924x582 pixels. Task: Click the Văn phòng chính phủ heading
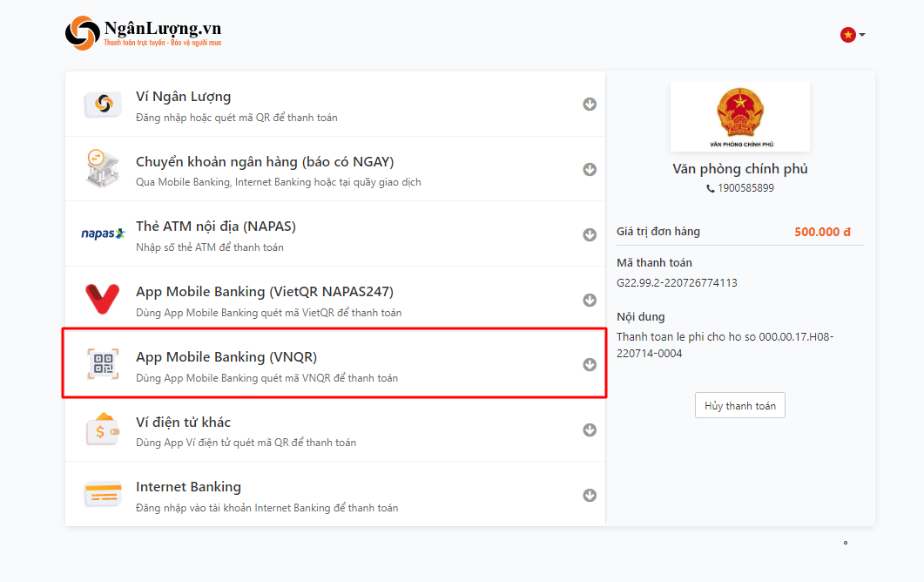click(740, 169)
